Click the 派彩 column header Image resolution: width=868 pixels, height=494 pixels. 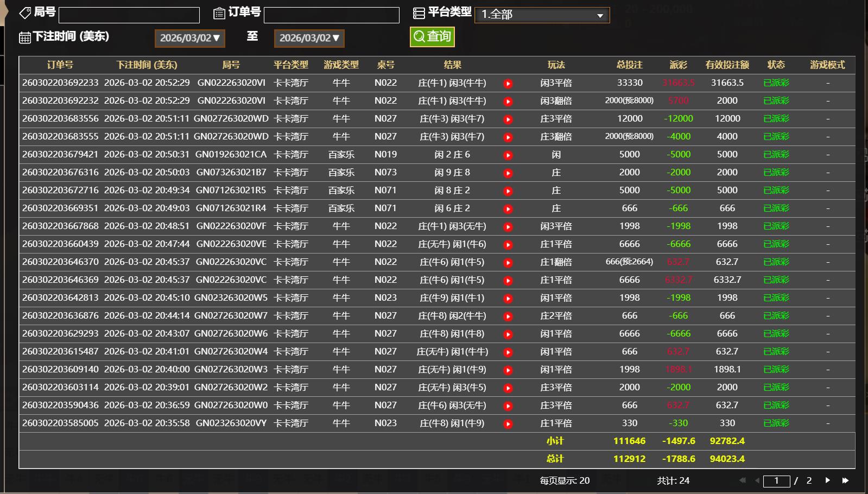678,65
